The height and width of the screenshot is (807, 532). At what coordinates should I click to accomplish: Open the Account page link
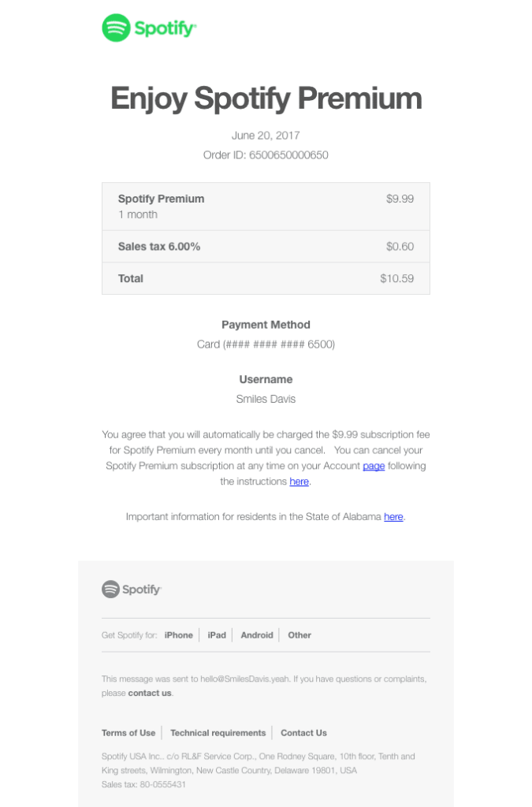374,466
